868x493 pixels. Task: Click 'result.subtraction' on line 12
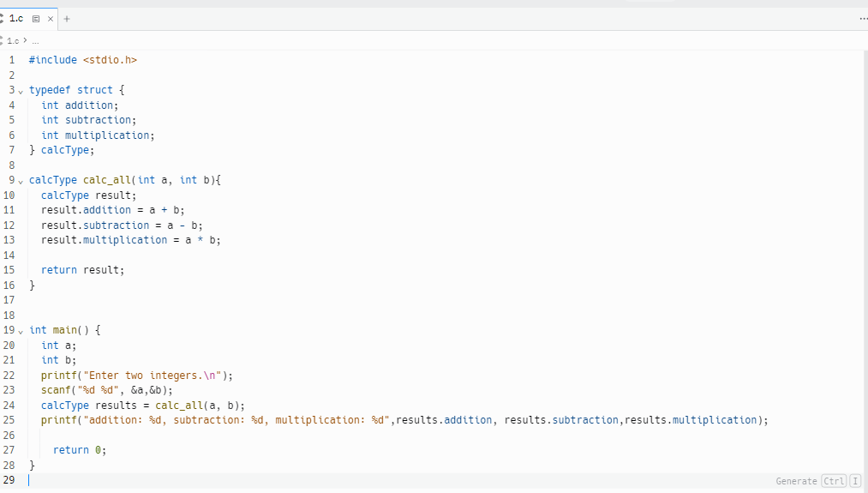[x=95, y=225]
